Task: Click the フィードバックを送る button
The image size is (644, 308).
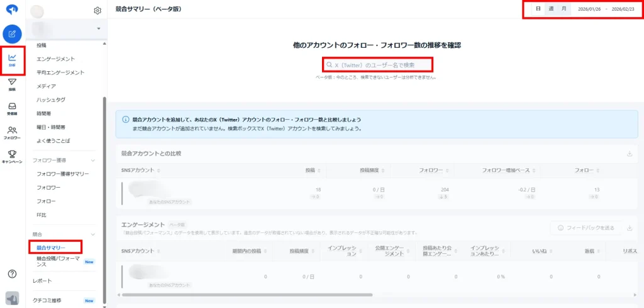Action: tap(586, 227)
